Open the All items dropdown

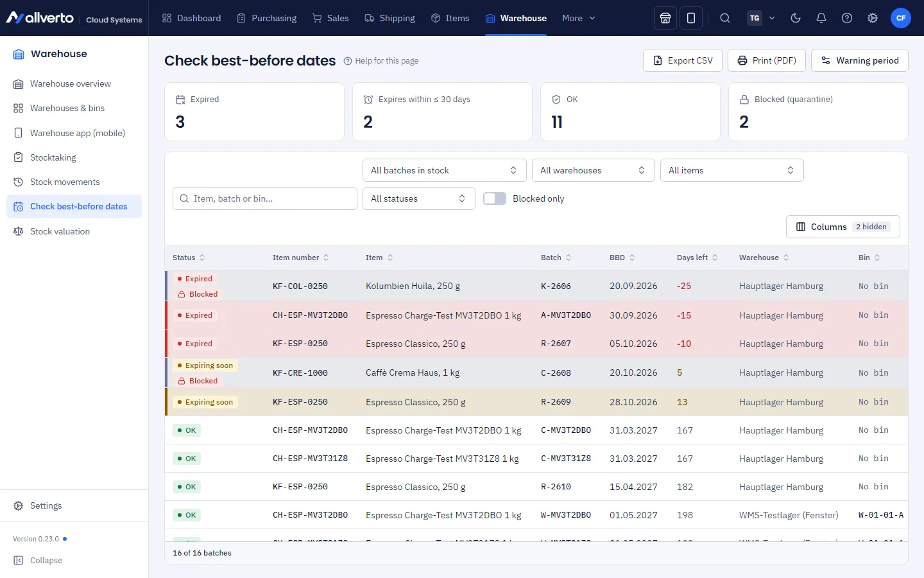(732, 170)
